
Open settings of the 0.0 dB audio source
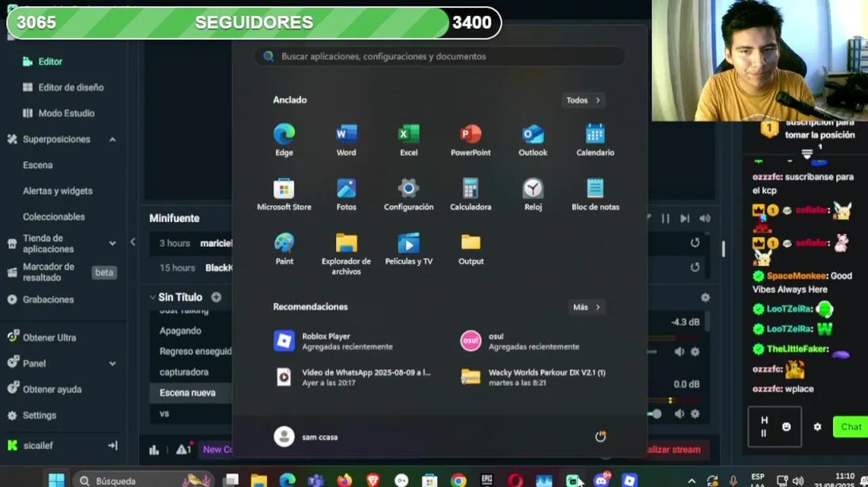click(695, 414)
